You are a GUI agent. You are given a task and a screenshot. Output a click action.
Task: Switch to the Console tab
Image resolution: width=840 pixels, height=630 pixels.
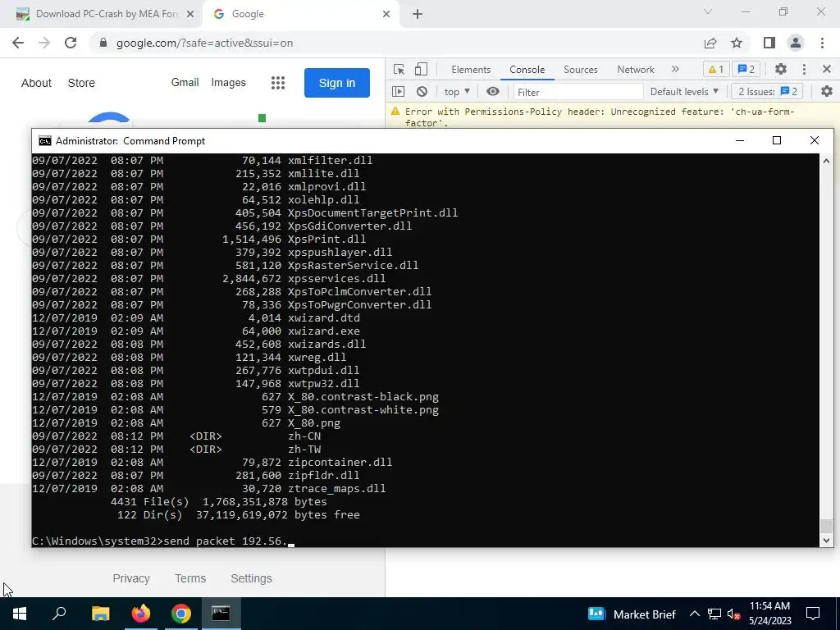[x=527, y=70]
